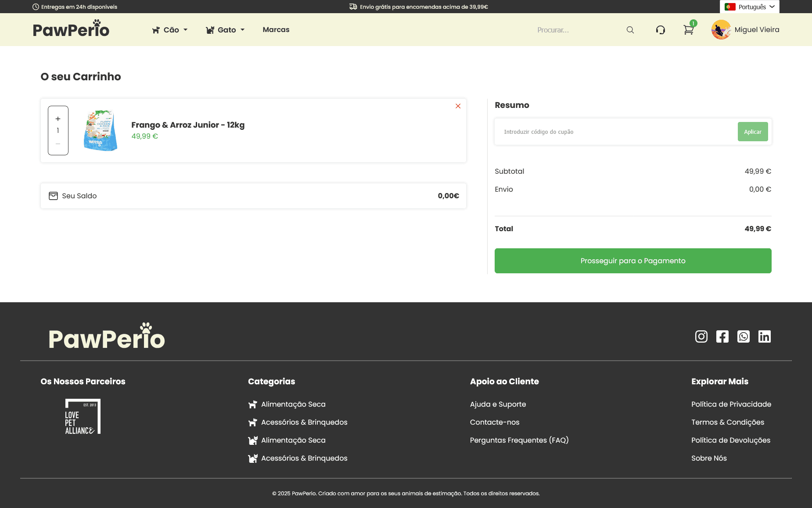Increase item quantity with the plus stepper
Image resolution: width=812 pixels, height=508 pixels.
tap(57, 118)
